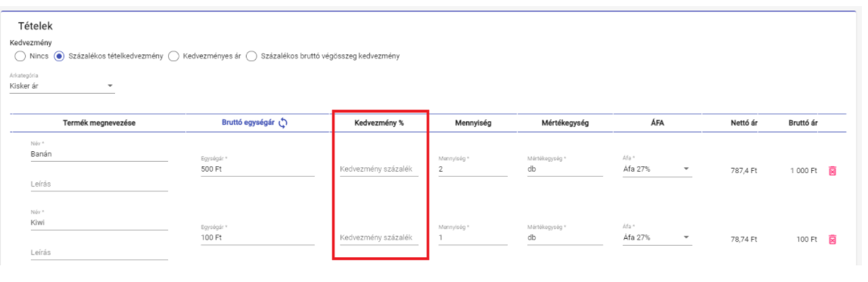
Task: Open the Áfa dropdown for Kiwi
Action: coord(657,237)
